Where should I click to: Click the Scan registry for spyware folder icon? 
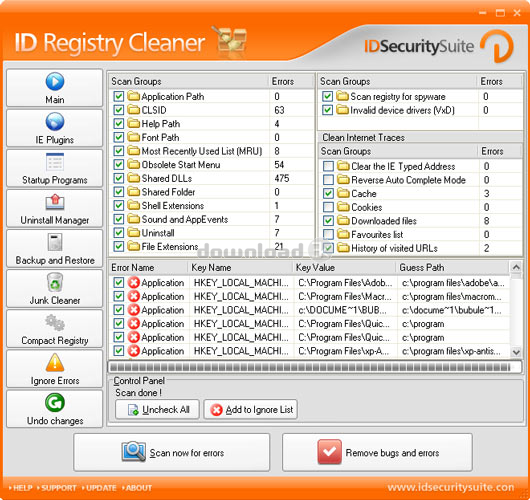pos(342,96)
